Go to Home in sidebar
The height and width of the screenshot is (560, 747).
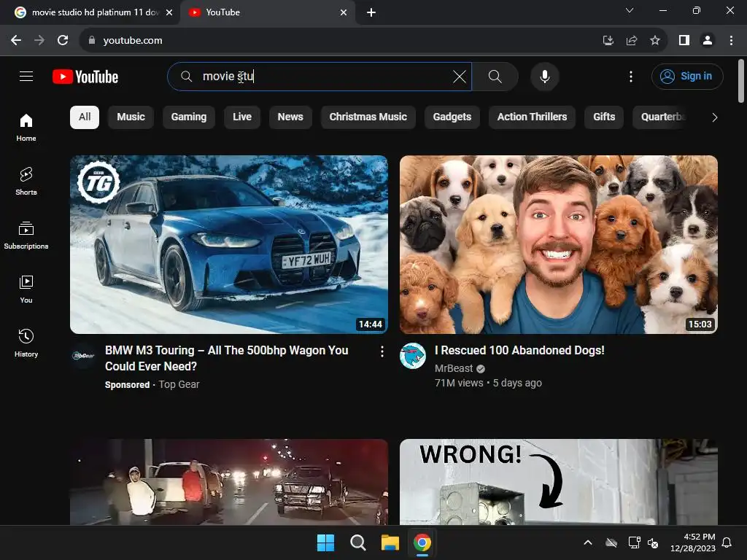(26, 128)
